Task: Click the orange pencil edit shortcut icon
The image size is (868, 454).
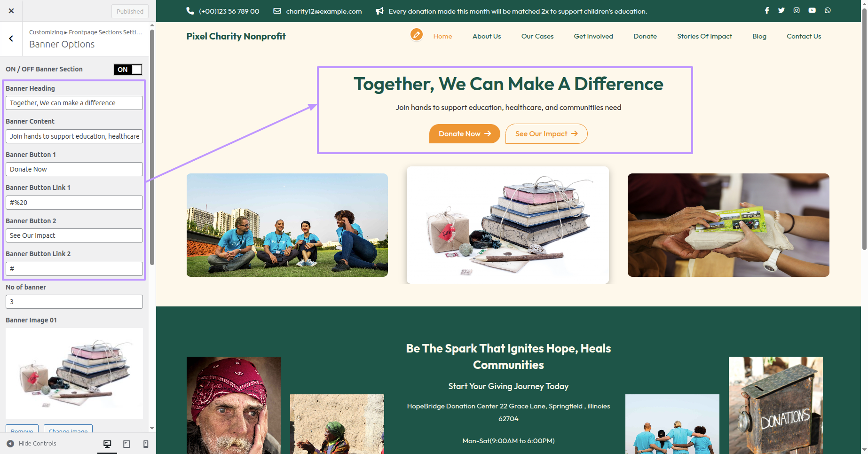Action: click(416, 35)
